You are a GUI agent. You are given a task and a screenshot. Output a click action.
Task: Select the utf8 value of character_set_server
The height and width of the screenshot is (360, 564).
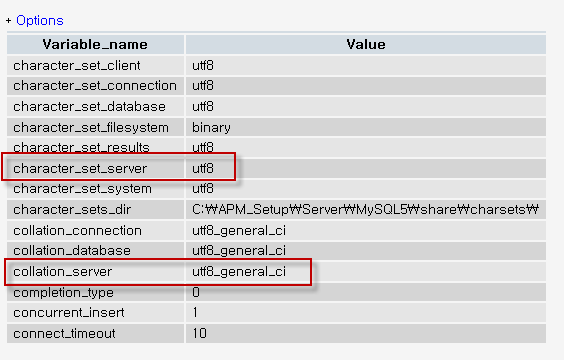[203, 168]
